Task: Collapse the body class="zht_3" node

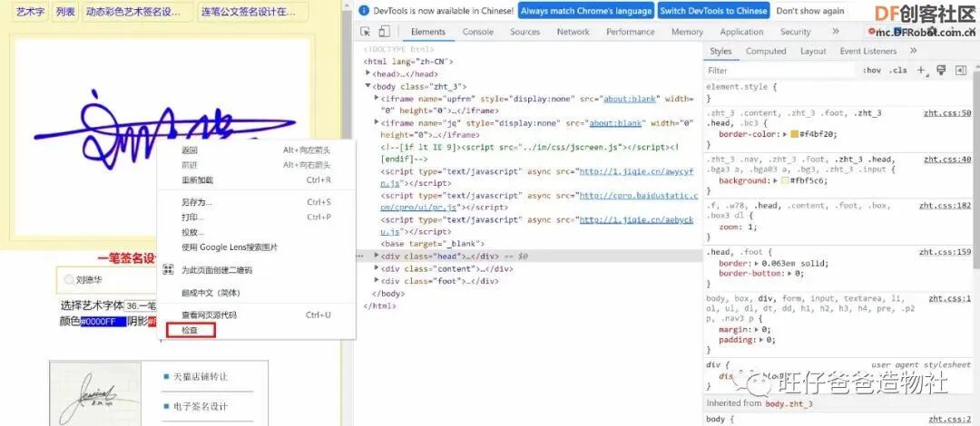Action: point(368,86)
